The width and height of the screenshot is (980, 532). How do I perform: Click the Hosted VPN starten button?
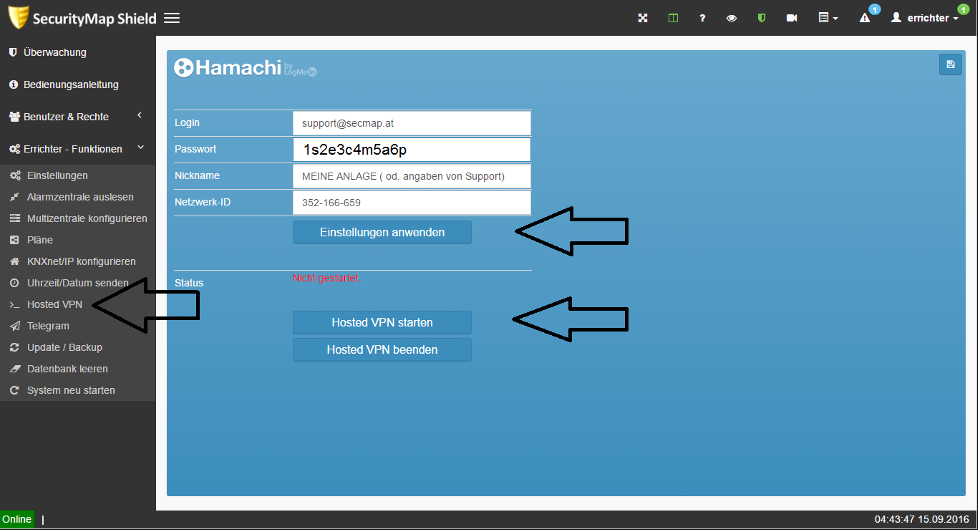coord(382,322)
